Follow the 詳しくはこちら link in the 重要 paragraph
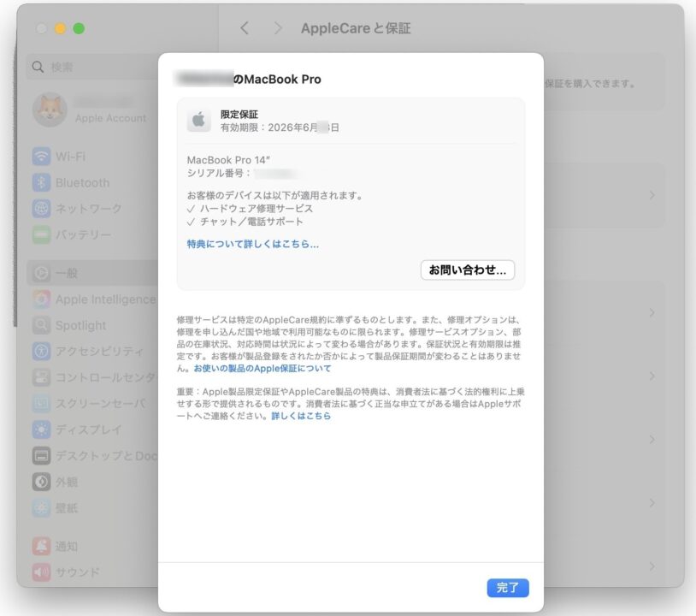Viewport: 696px width, 616px height. tap(301, 416)
